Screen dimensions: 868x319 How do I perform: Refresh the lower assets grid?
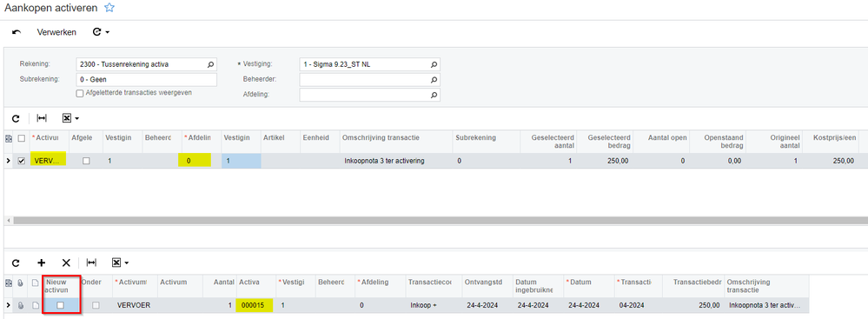pos(16,263)
